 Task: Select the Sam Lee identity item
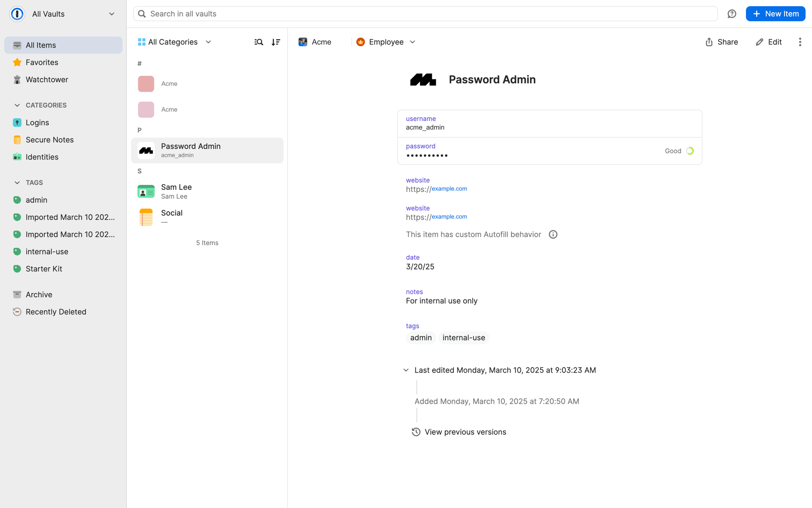(207, 191)
